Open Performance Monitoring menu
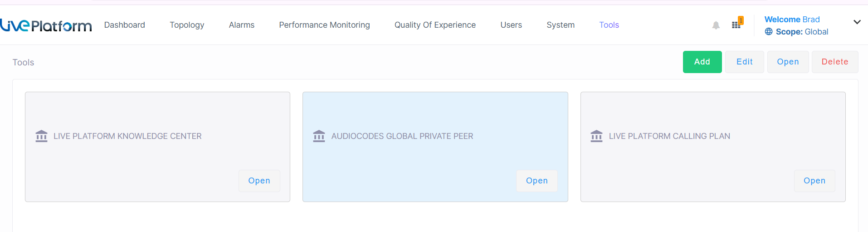Screen dimensions: 868x232 click(x=324, y=25)
